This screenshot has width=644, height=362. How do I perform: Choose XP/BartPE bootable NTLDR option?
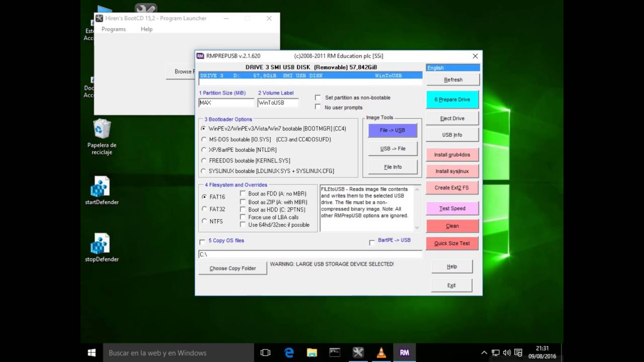pos(204,150)
